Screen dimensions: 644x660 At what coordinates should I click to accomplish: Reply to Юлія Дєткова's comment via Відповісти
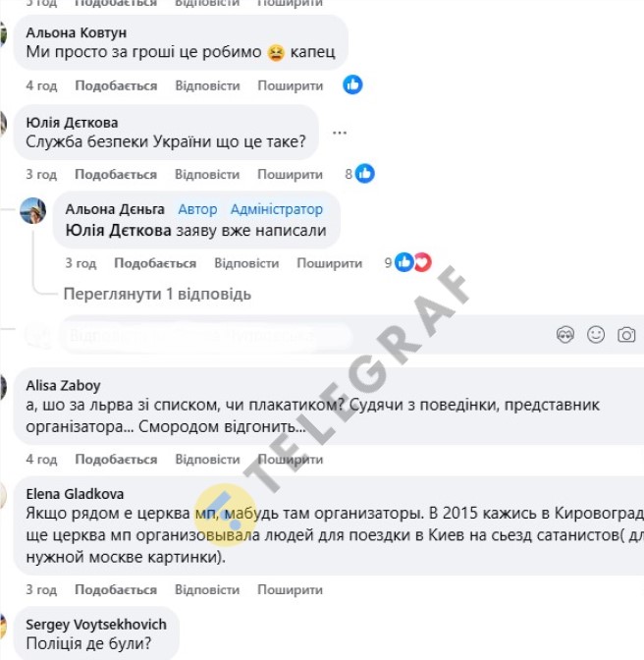pyautogui.click(x=207, y=174)
